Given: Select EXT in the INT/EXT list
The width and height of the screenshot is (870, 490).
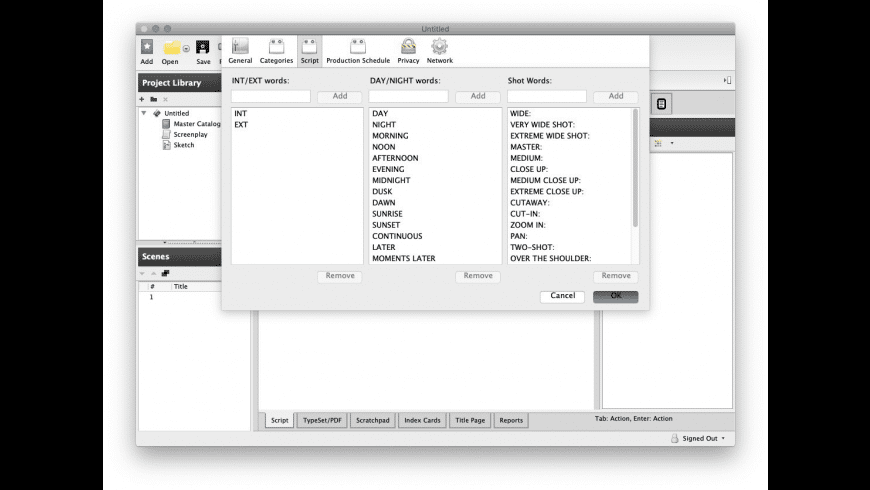Looking at the screenshot, I should tap(241, 124).
